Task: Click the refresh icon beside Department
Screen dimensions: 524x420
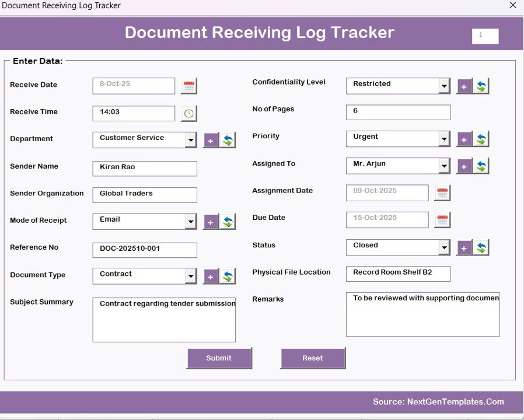Action: (x=226, y=139)
